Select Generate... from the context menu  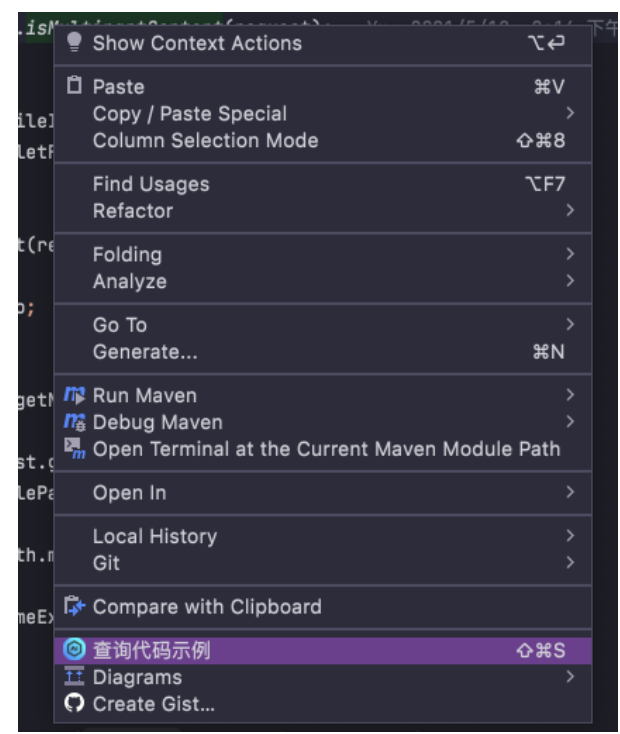(323, 352)
